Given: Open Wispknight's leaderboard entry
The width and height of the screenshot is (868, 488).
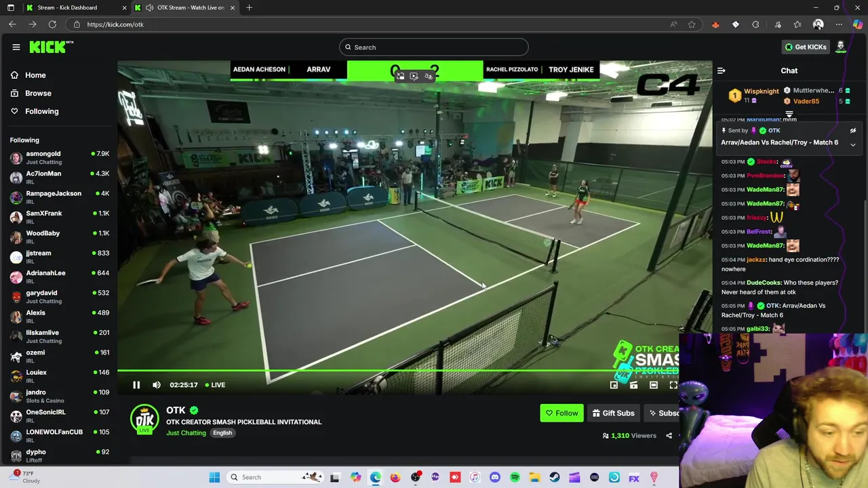Looking at the screenshot, I should pyautogui.click(x=754, y=96).
